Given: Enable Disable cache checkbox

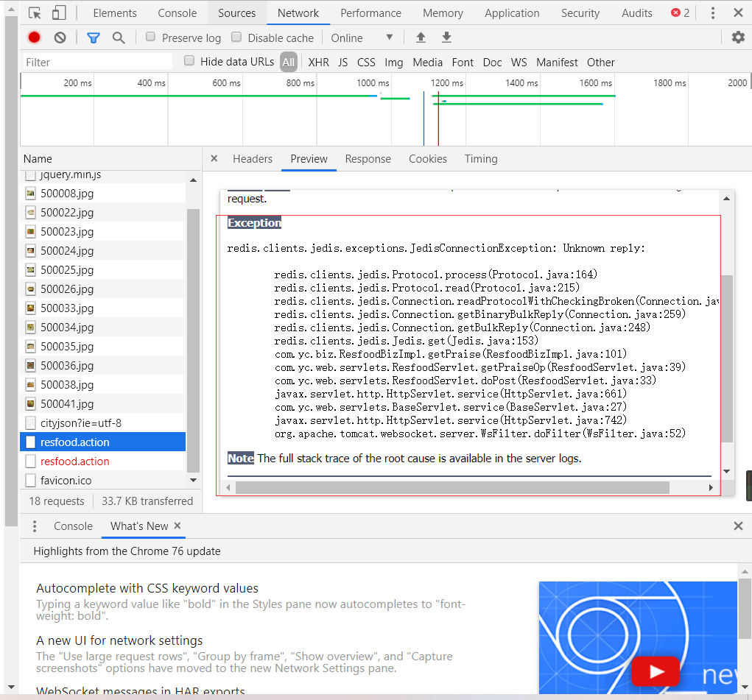Looking at the screenshot, I should click(x=236, y=37).
